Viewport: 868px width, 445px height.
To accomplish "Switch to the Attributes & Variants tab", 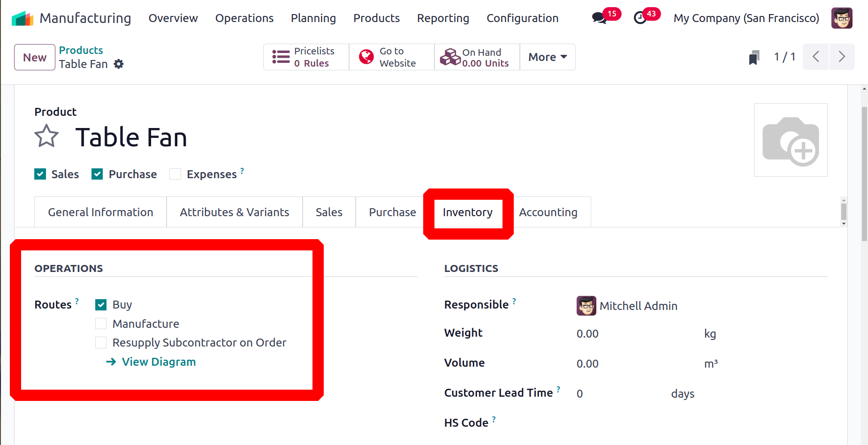I will [235, 212].
